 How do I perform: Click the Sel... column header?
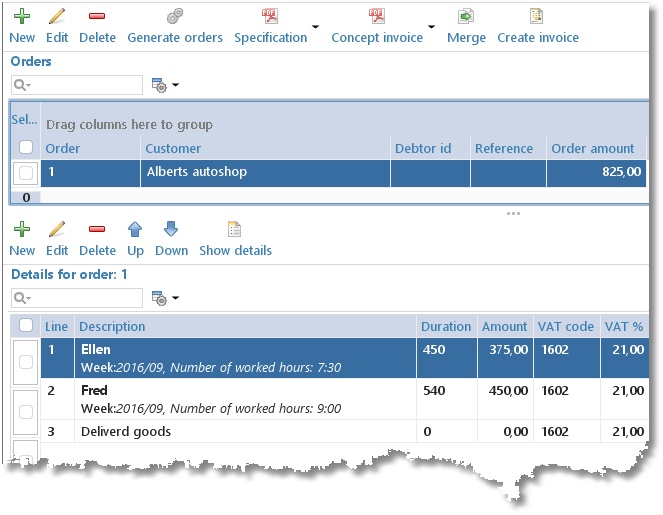click(24, 120)
